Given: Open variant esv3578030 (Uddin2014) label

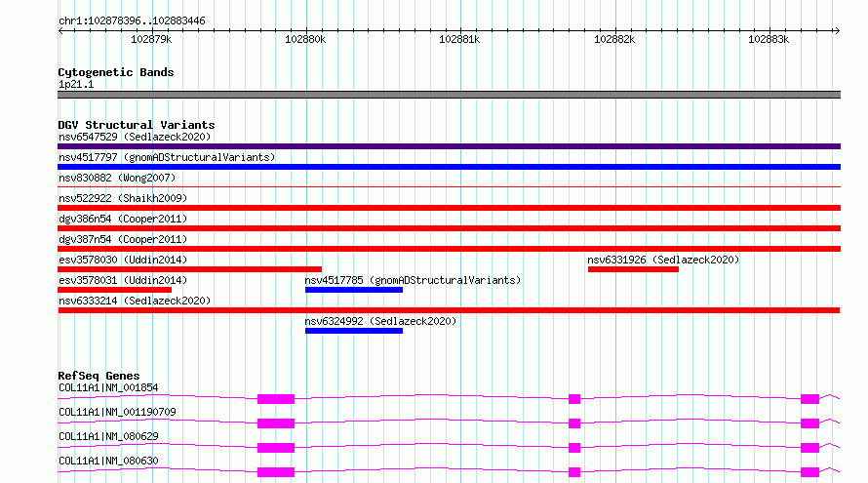Looking at the screenshot, I should [x=123, y=260].
